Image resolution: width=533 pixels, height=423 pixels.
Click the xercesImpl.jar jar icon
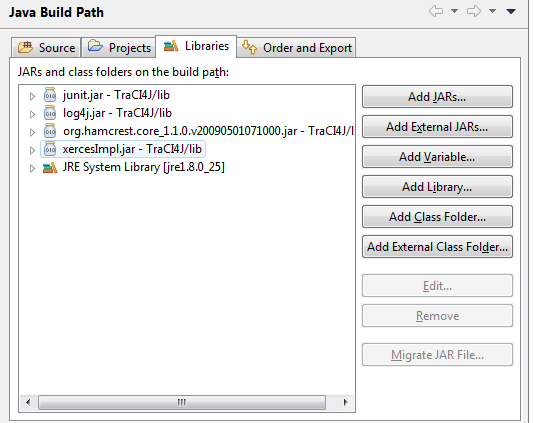pyautogui.click(x=50, y=149)
